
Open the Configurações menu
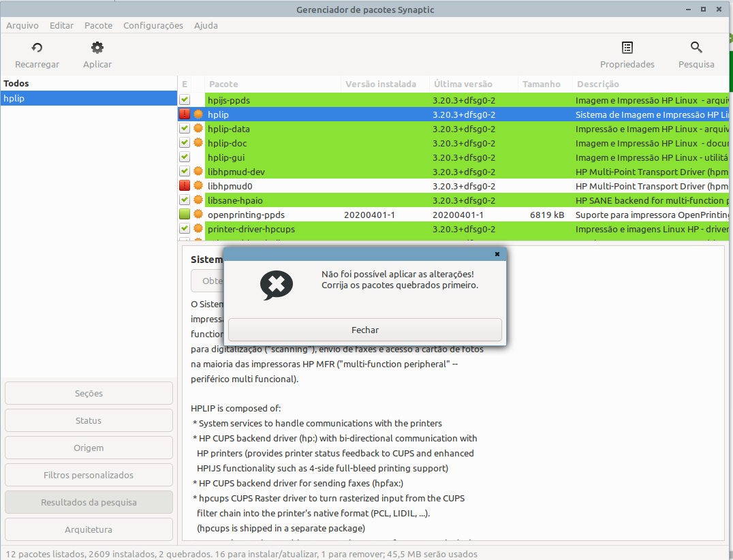pos(153,26)
